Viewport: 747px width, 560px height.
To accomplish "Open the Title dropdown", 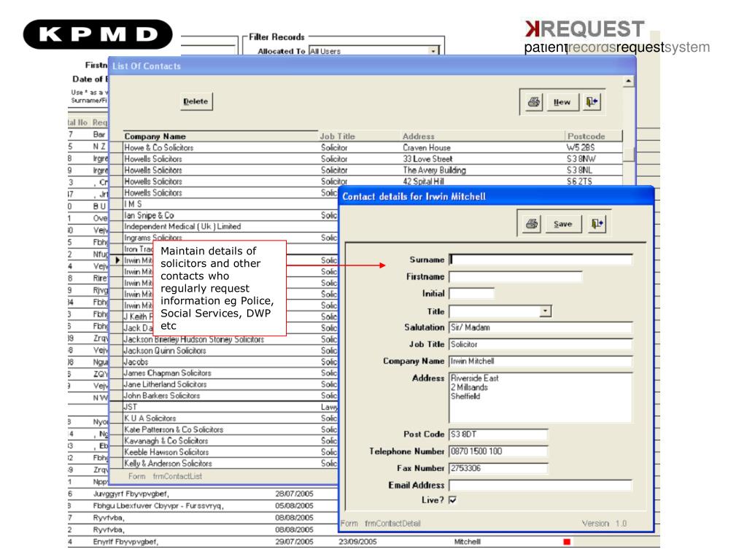I will pyautogui.click(x=546, y=311).
